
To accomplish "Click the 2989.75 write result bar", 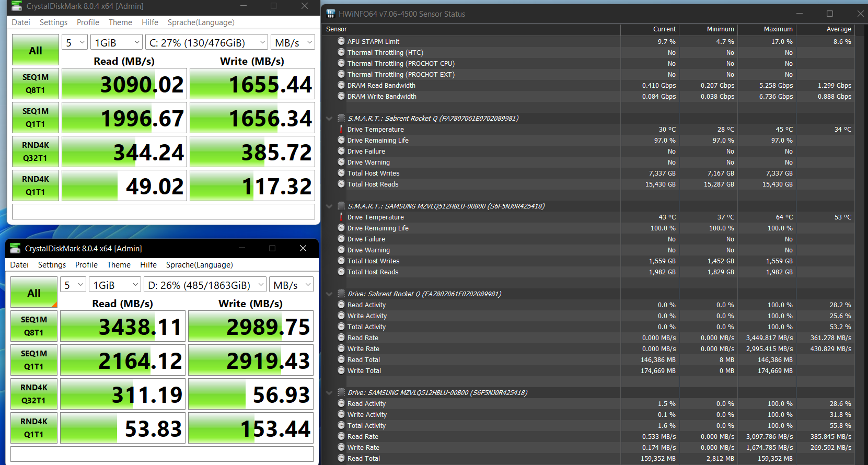I will coord(251,326).
